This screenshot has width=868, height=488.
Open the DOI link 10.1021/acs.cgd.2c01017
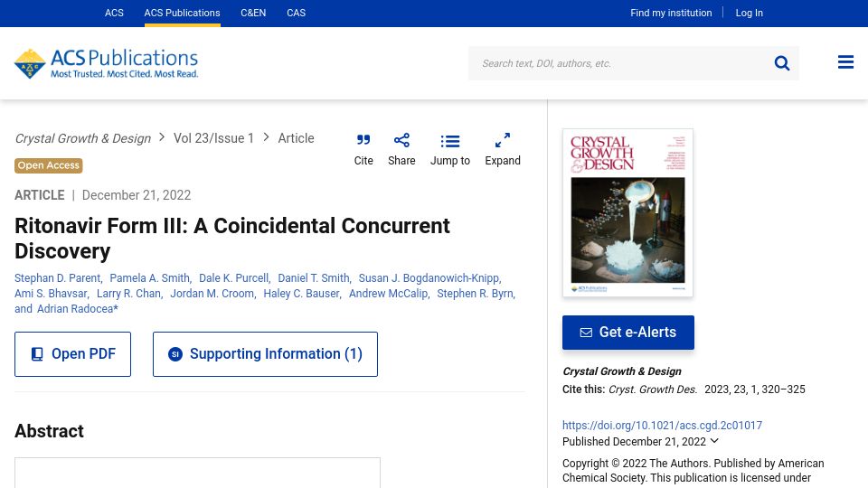pos(662,426)
